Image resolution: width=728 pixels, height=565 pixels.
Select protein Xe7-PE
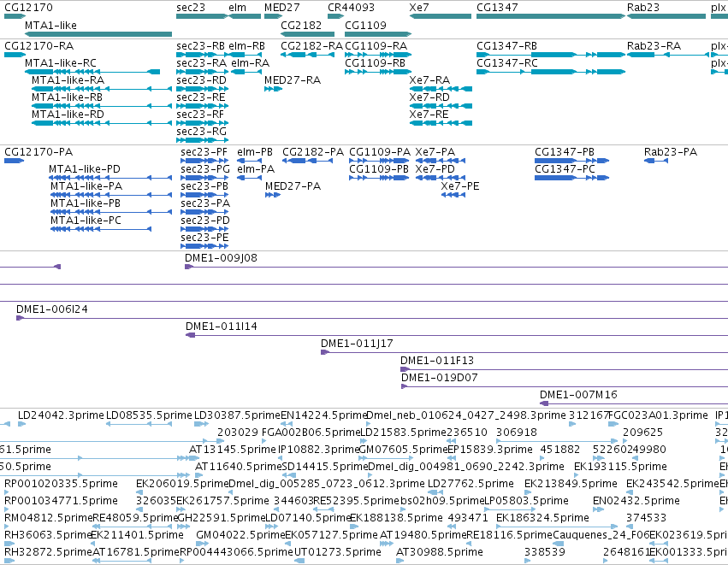pyautogui.click(x=453, y=195)
